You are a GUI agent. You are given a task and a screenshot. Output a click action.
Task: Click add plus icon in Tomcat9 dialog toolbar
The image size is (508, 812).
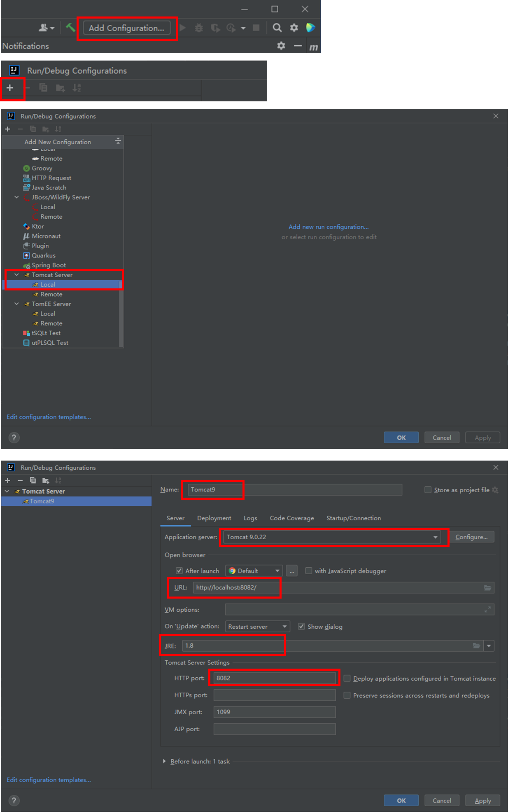(7, 480)
